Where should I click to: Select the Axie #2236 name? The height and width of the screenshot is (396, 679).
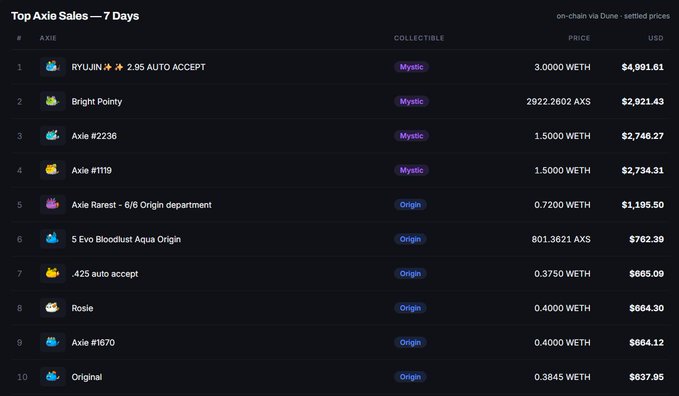coord(94,136)
